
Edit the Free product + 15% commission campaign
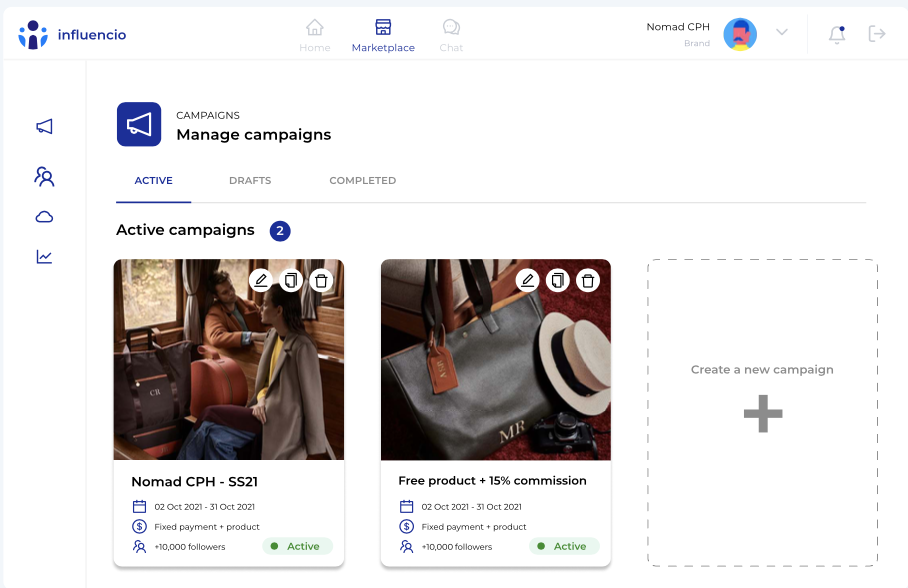[528, 280]
